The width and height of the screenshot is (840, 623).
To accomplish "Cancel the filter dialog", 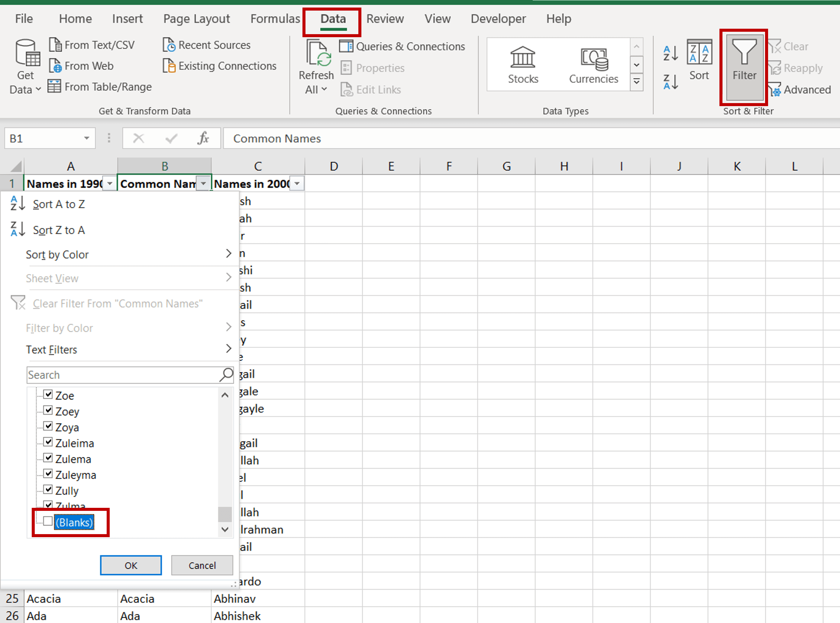I will tap(202, 565).
